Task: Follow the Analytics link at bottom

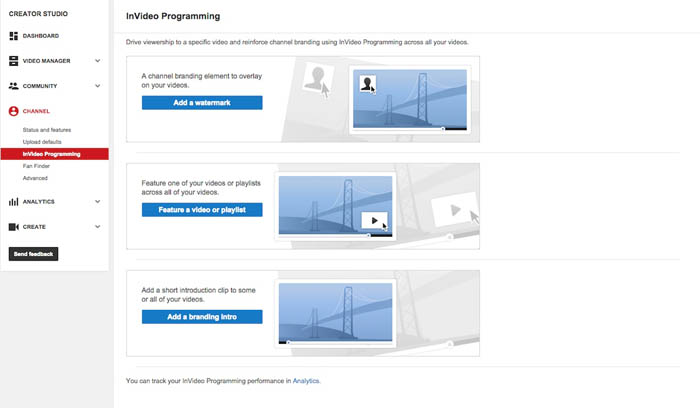Action: pos(306,381)
